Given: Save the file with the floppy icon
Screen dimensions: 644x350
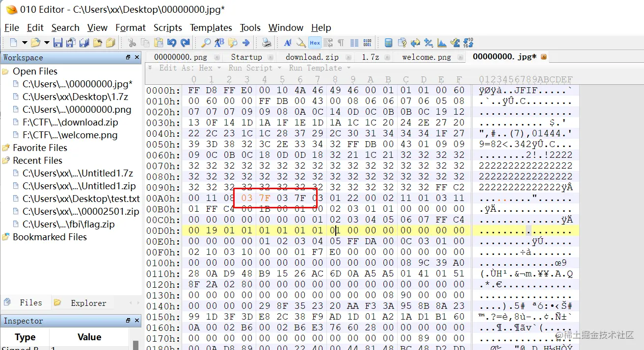Looking at the screenshot, I should point(58,43).
